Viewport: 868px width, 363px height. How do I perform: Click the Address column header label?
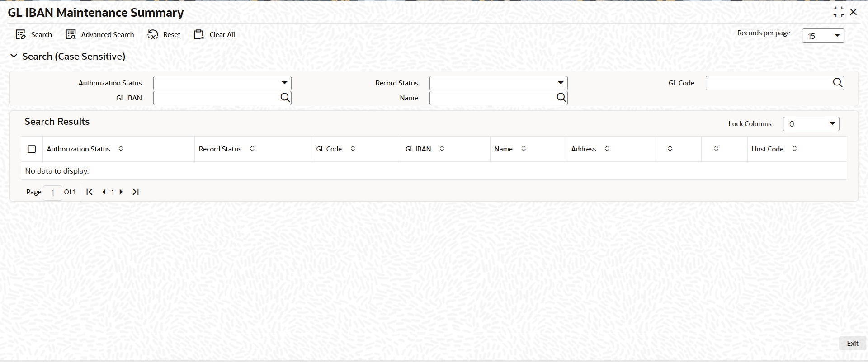click(x=583, y=149)
